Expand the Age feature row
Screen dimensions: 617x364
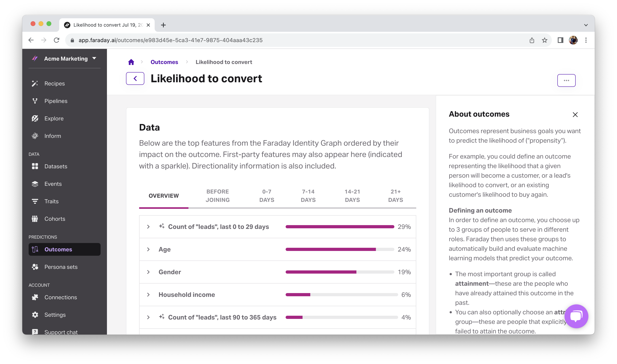pyautogui.click(x=148, y=249)
